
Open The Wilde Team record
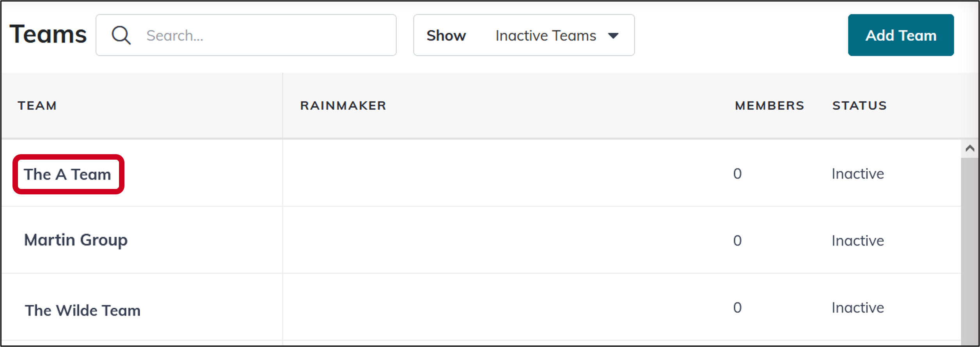coord(82,310)
